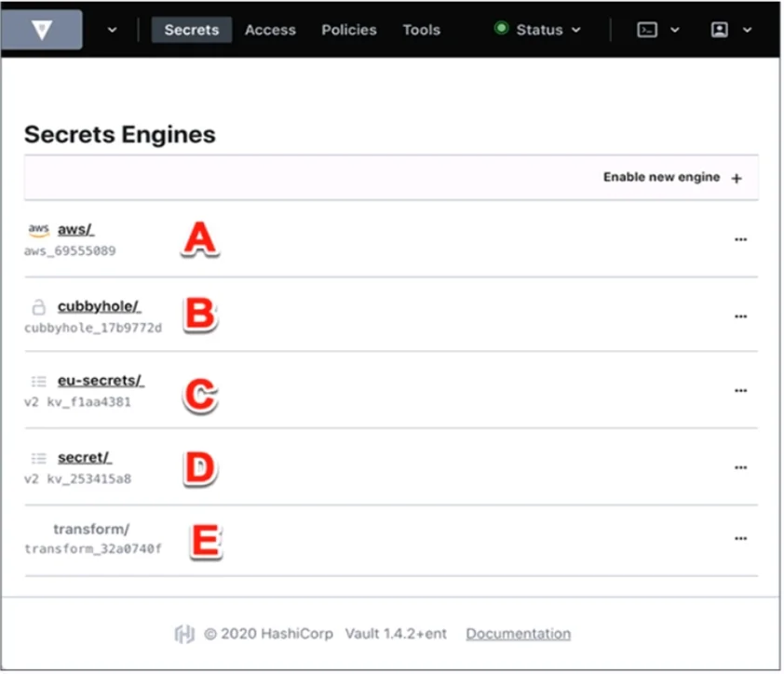The height and width of the screenshot is (674, 784).
Task: Open the eu-secrets/ engine link
Action: 101,381
